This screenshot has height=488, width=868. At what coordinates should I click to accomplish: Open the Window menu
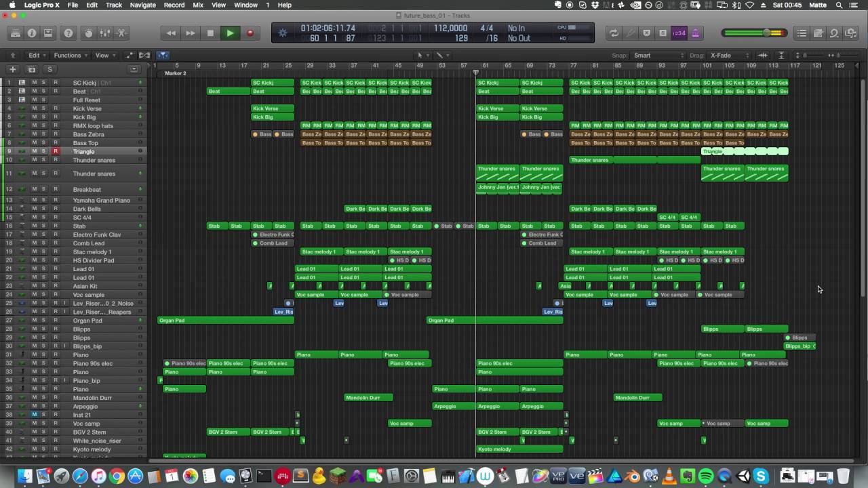245,5
